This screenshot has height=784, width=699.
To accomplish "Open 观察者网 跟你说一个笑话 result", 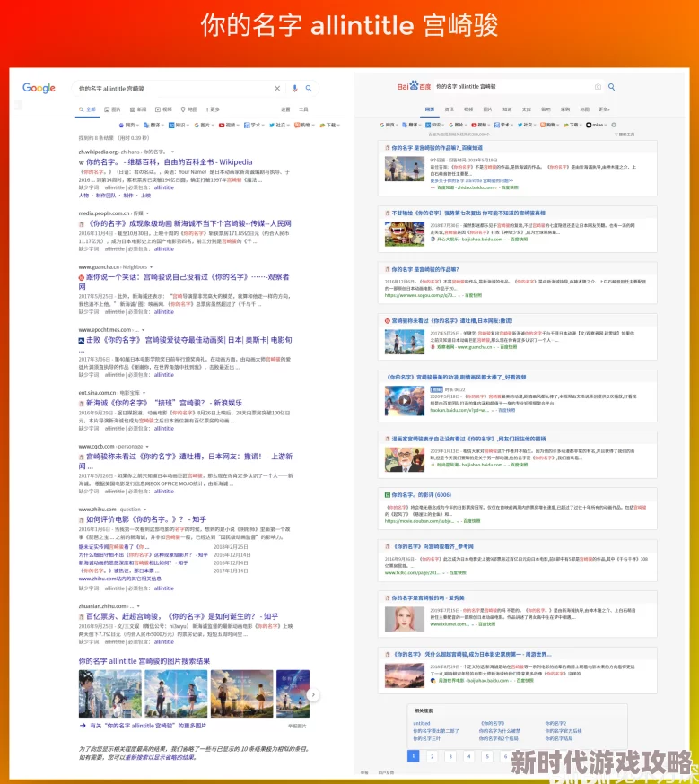I will (184, 282).
